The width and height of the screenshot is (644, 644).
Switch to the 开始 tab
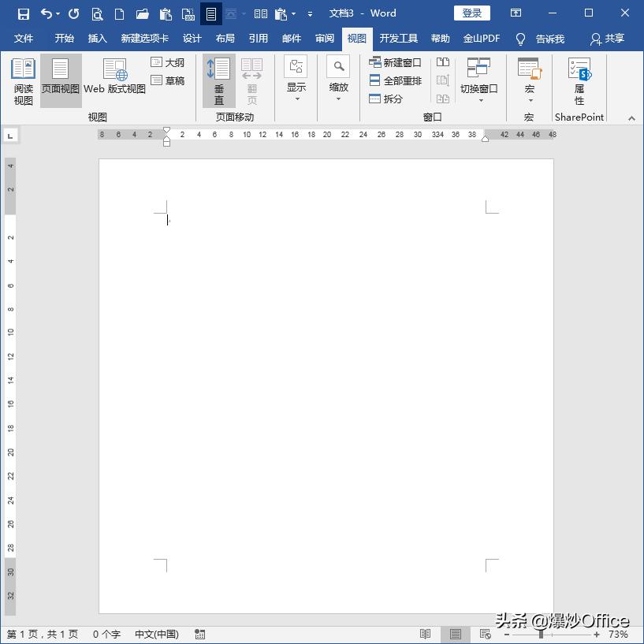(65, 39)
